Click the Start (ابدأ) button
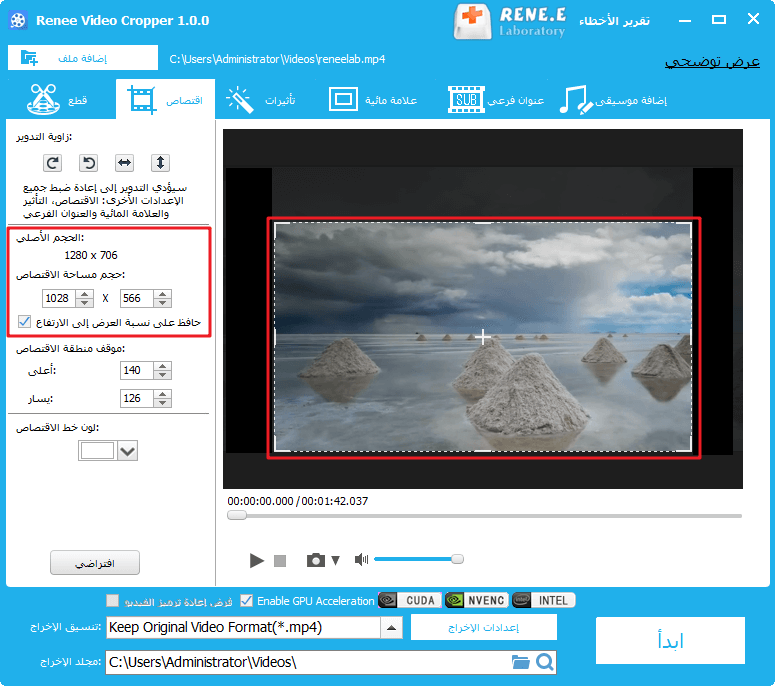 click(670, 641)
